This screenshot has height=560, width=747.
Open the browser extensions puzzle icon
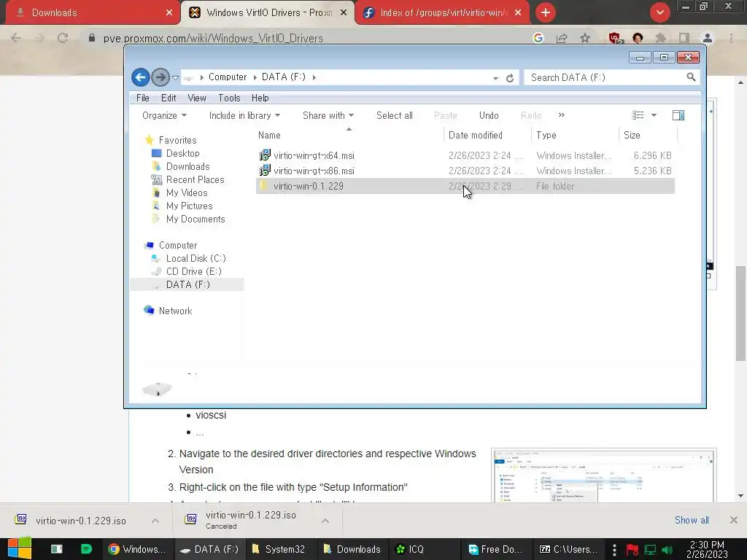(x=660, y=38)
